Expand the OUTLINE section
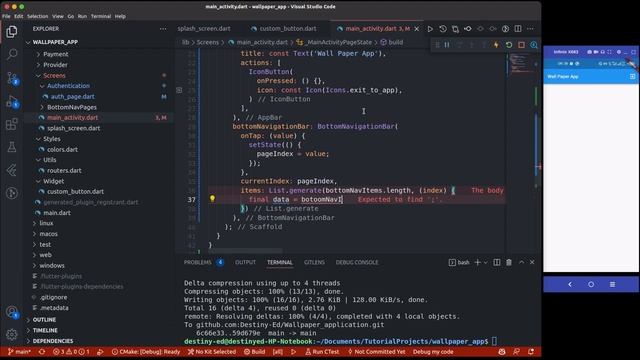Viewport: 640px width, 360px height. click(x=44, y=320)
